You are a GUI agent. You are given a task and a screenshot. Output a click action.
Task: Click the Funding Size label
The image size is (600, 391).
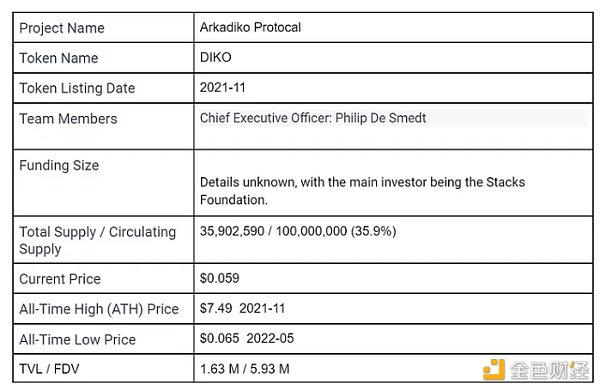pyautogui.click(x=59, y=165)
